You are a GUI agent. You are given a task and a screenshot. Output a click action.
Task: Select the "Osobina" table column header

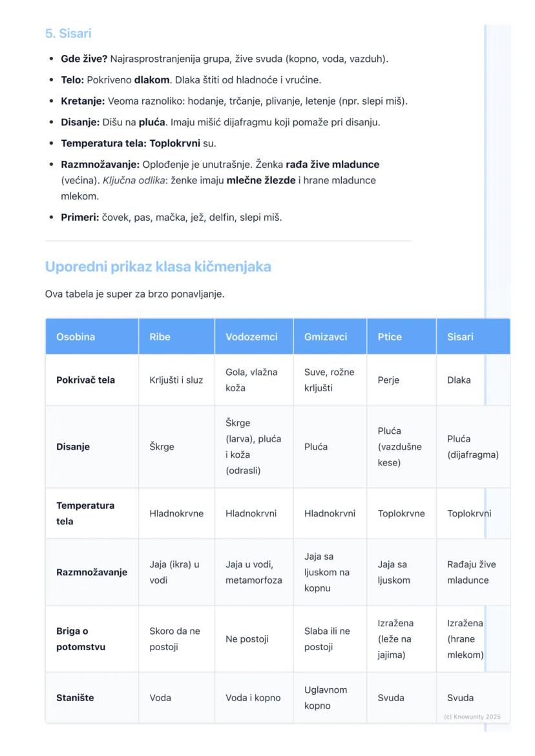(x=76, y=336)
